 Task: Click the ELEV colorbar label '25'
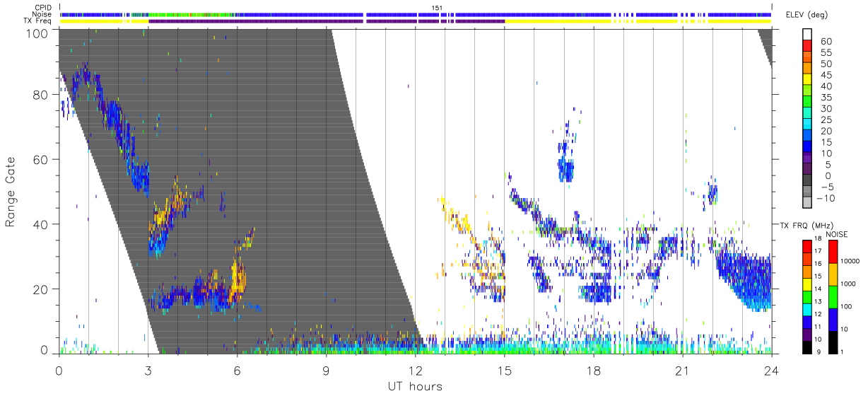pyautogui.click(x=826, y=120)
